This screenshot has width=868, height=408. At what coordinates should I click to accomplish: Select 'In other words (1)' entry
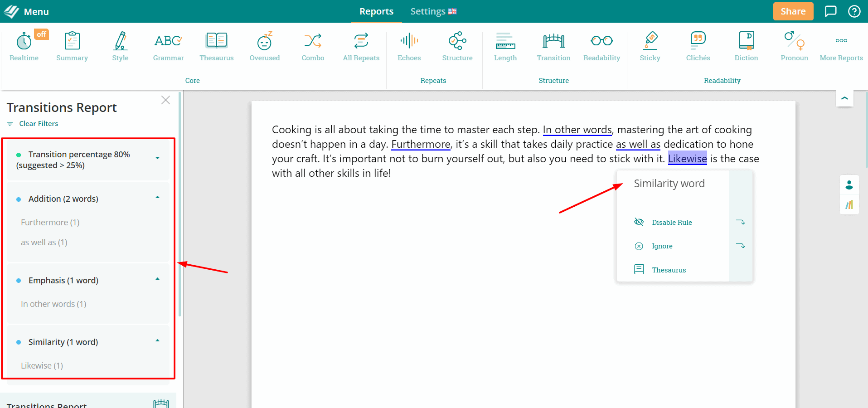pos(53,304)
